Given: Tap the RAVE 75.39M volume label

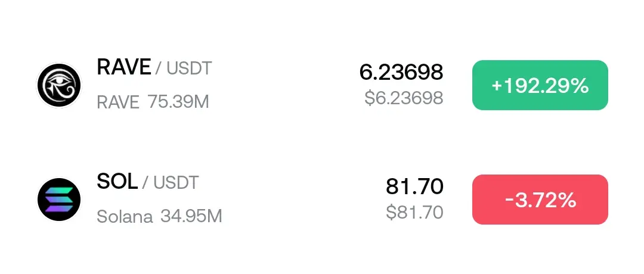Looking at the screenshot, I should tap(153, 102).
